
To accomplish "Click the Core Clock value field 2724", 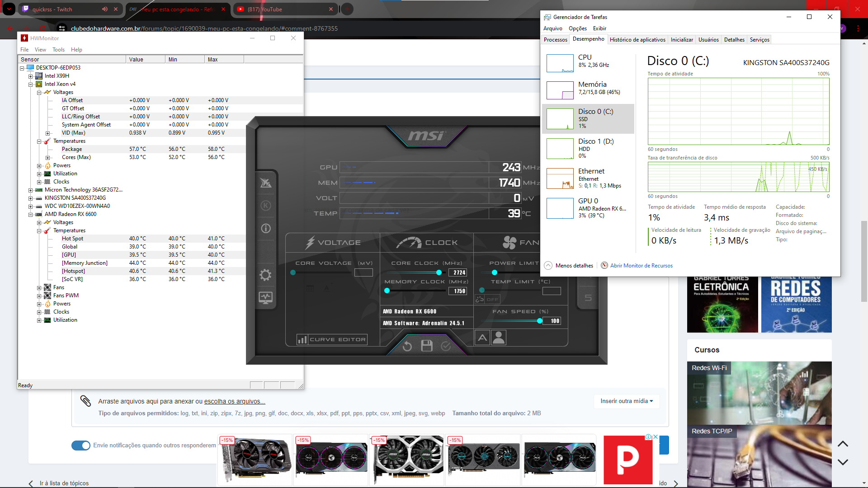I will tap(458, 272).
